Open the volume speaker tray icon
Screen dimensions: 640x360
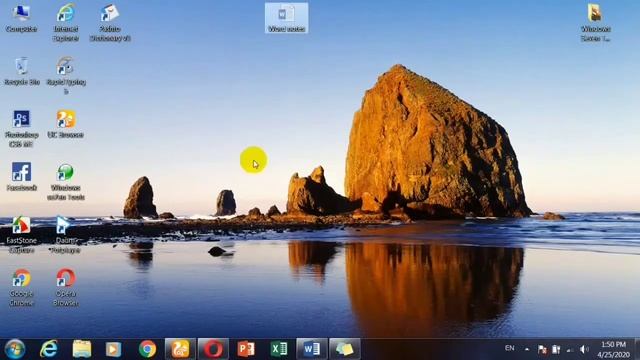point(584,349)
